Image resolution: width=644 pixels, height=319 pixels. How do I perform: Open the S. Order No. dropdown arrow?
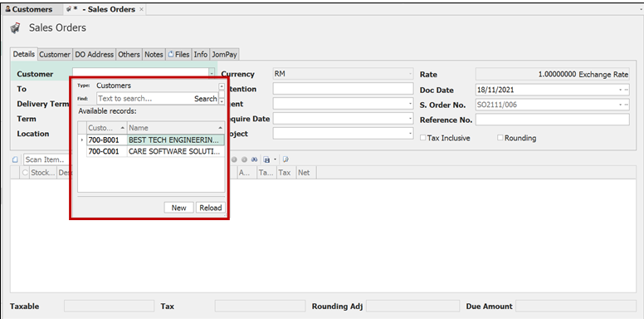tap(621, 105)
